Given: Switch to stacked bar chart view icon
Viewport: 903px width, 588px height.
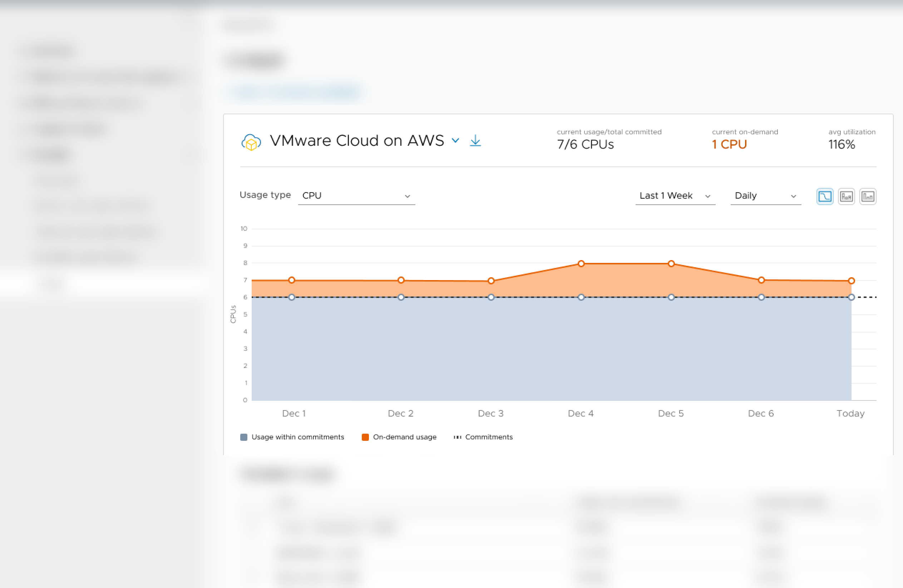Looking at the screenshot, I should (846, 196).
